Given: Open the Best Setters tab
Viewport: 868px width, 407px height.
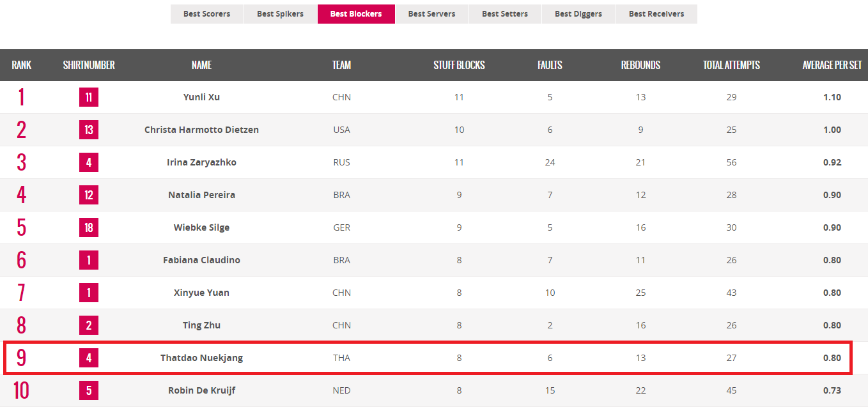Looking at the screenshot, I should pos(505,14).
